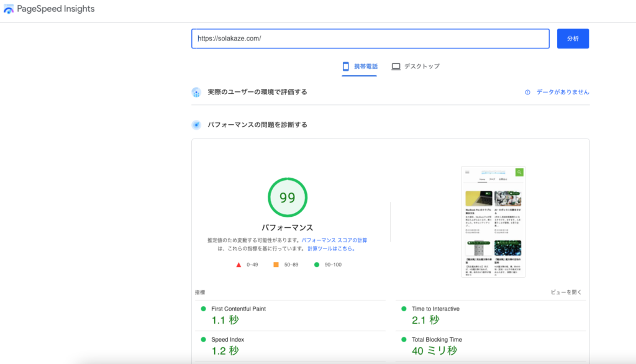Click the red triangle 0–49 legend icon

238,265
